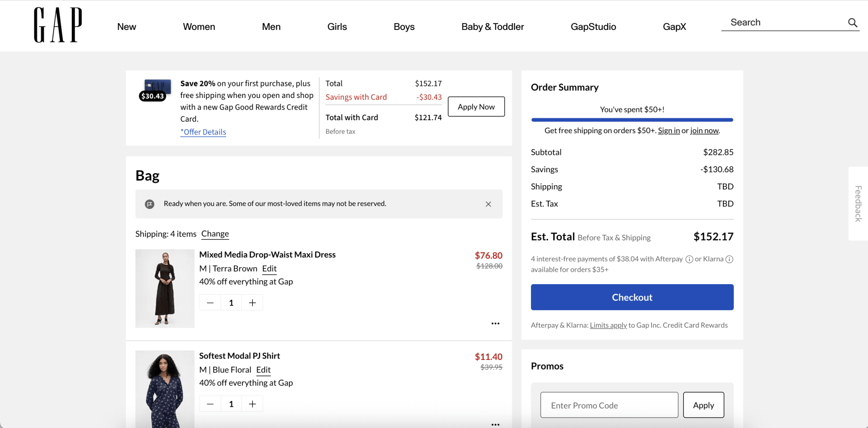Click Apply Now for rewards card
The image size is (868, 428).
pos(476,107)
